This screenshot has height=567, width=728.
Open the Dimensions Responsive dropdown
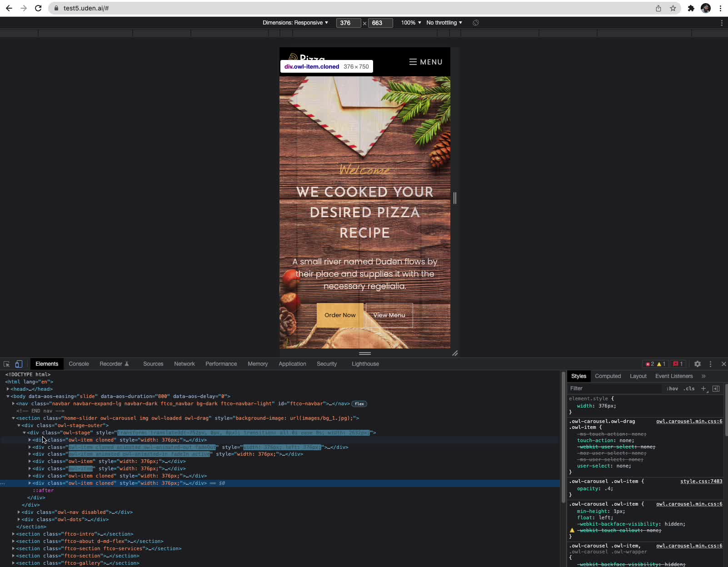pyautogui.click(x=296, y=23)
